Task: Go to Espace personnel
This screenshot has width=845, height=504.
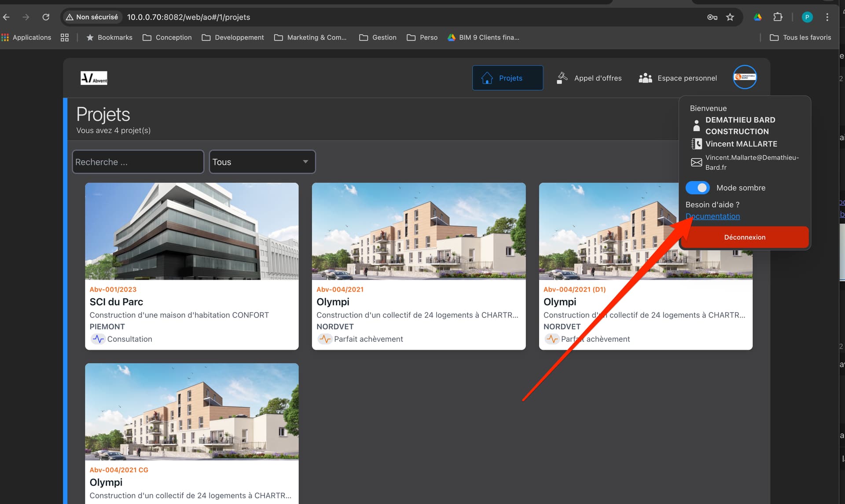Action: click(678, 78)
